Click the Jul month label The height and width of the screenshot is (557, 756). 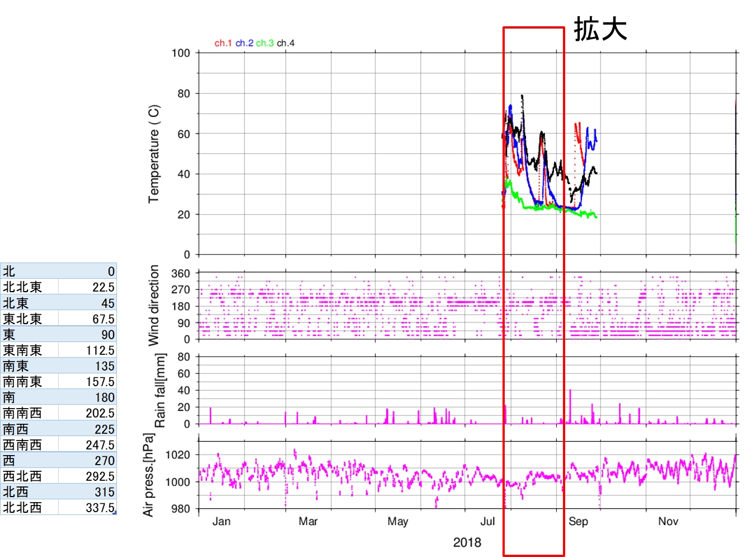tap(487, 521)
